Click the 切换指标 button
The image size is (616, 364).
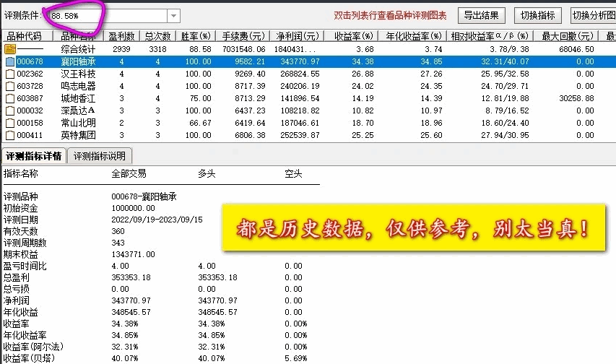pyautogui.click(x=538, y=15)
